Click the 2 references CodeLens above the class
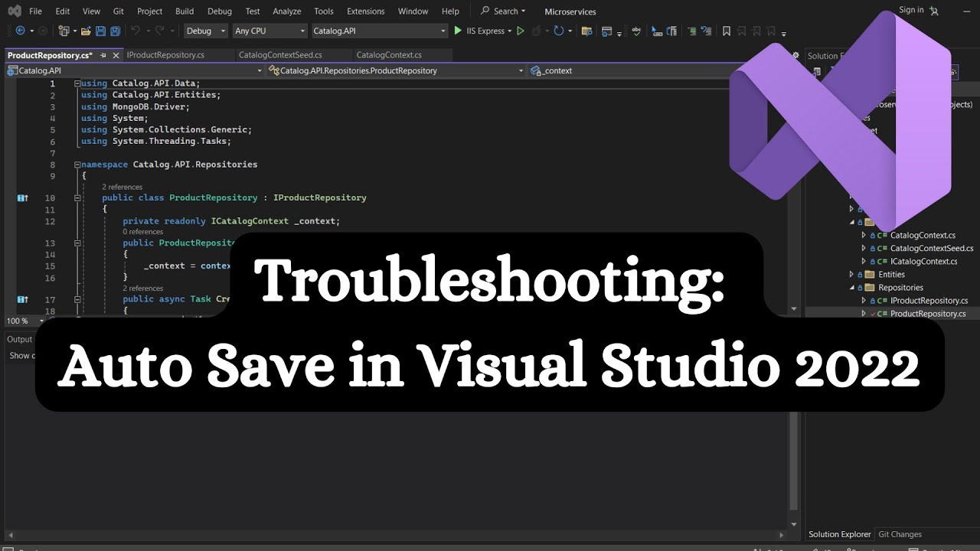This screenshot has height=551, width=980. [122, 187]
